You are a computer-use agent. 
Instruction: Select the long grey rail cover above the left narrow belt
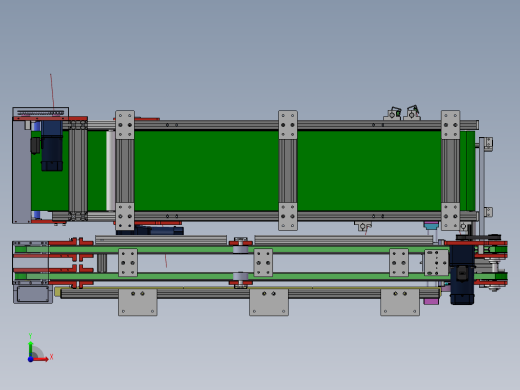coord(161,239)
